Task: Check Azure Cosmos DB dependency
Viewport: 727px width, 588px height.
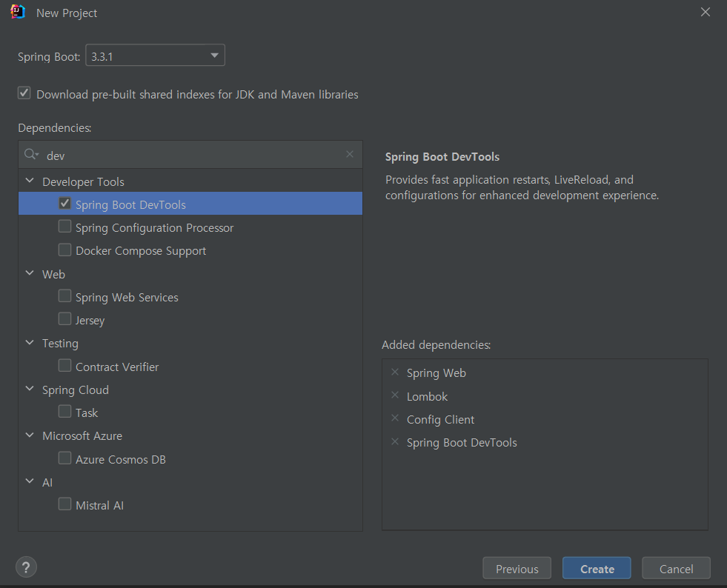Action: coord(65,458)
